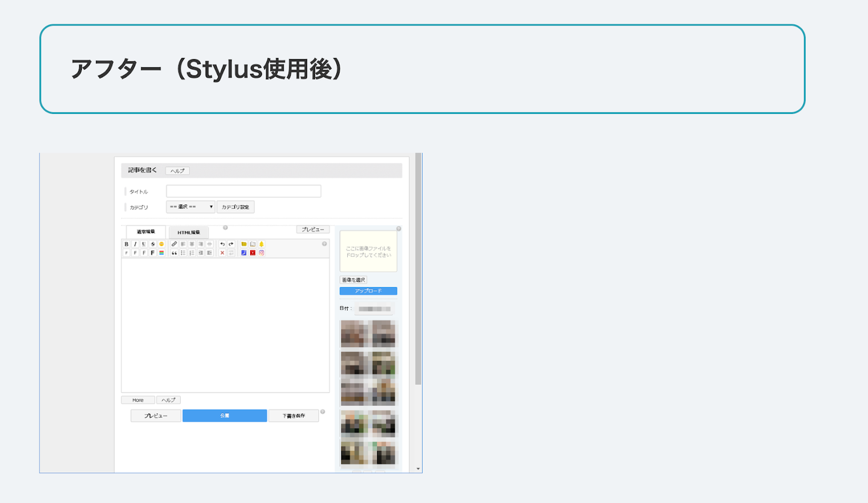Insert a blockquote with the quotation-mark icon
This screenshot has height=503, width=868.
(174, 253)
